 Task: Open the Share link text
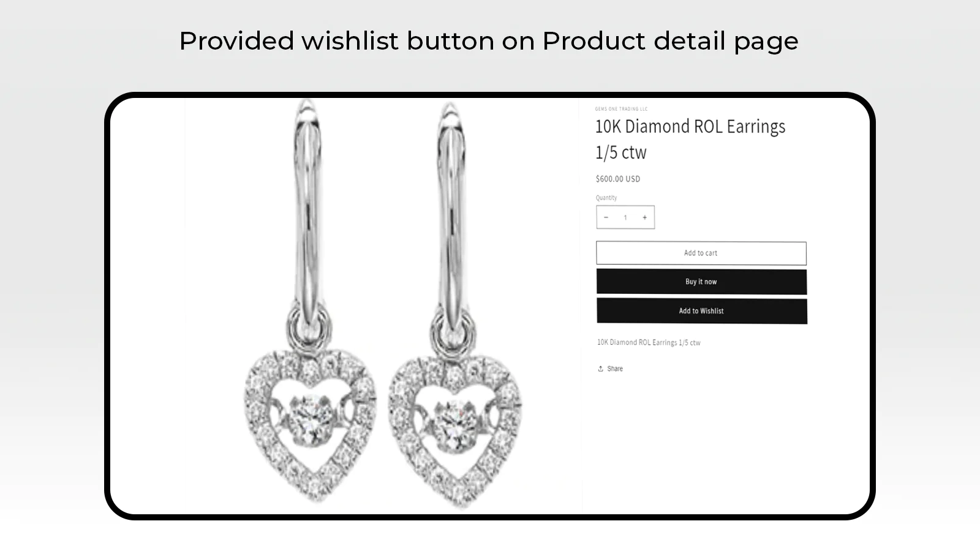coord(615,369)
